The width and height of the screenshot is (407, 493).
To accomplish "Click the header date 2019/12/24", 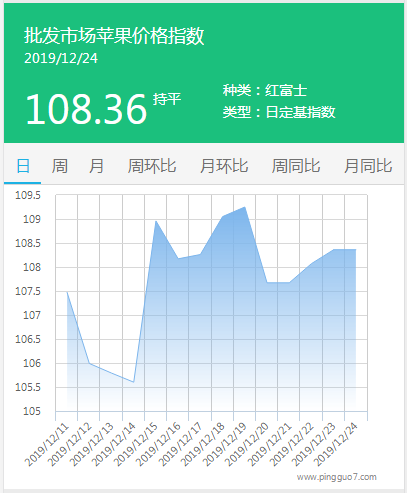I will pos(61,58).
